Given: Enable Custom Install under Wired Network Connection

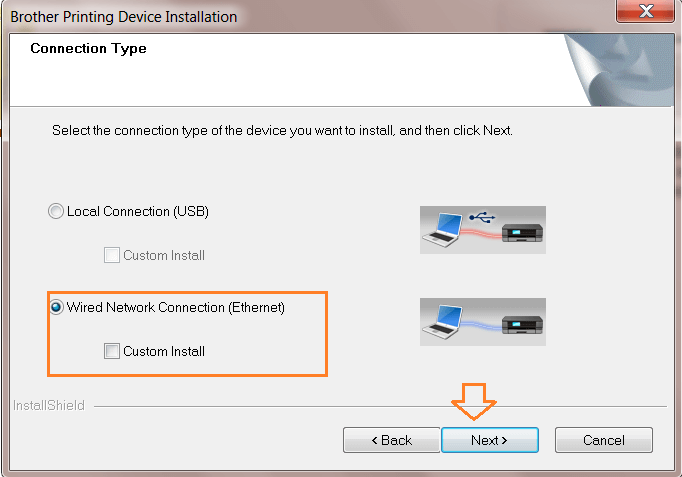Looking at the screenshot, I should pyautogui.click(x=112, y=351).
